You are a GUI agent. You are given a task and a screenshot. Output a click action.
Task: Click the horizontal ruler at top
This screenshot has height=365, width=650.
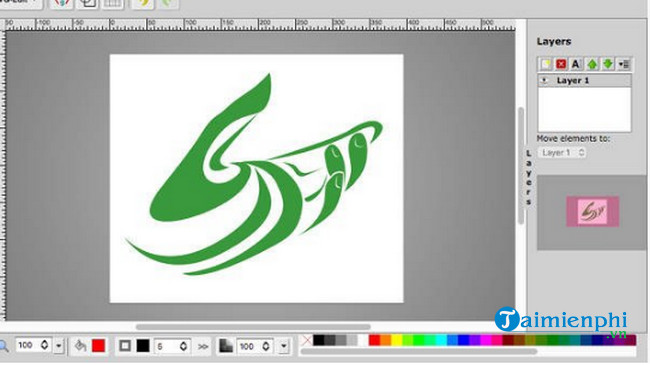pos(259,25)
